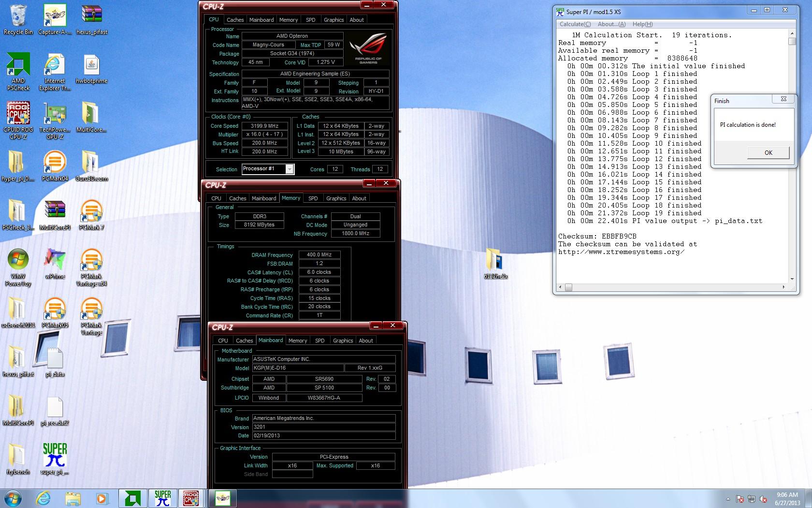Show hidden system tray icons
812x508 pixels.
728,499
